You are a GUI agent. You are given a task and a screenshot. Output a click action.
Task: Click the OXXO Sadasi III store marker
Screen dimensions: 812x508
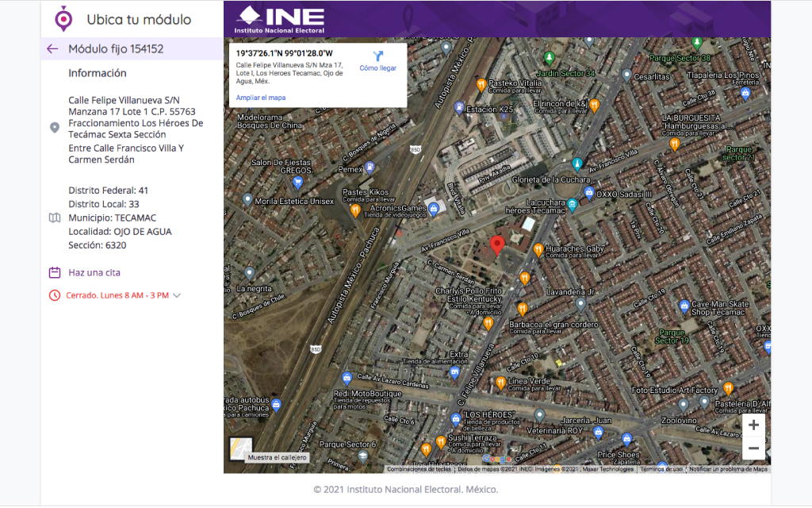(588, 193)
